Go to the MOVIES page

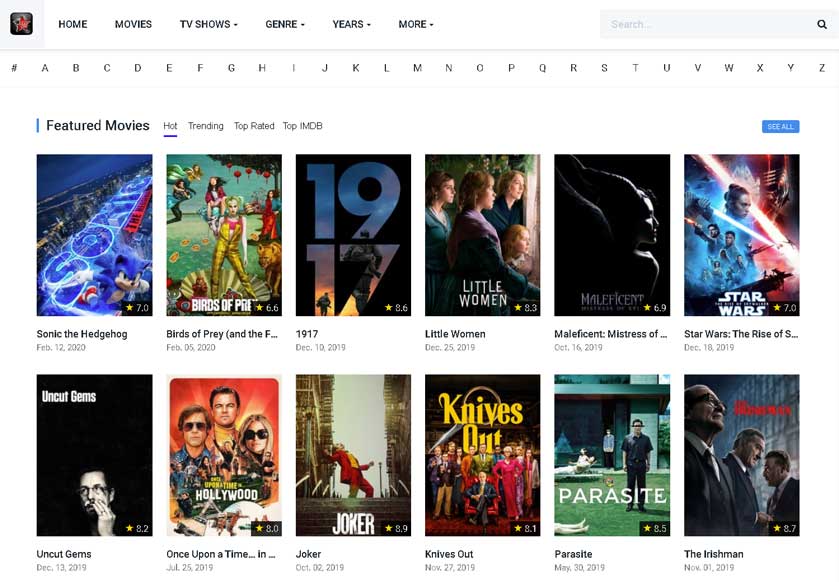tap(133, 24)
